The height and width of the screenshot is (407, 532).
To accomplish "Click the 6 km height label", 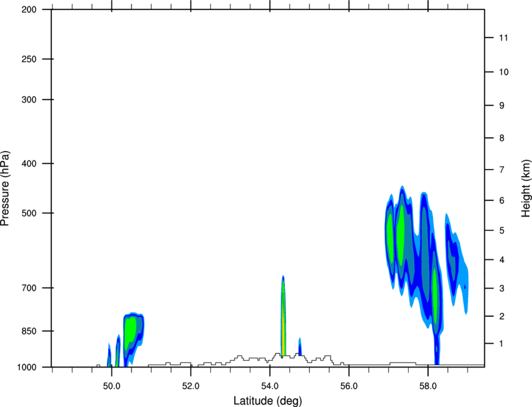I will point(502,200).
